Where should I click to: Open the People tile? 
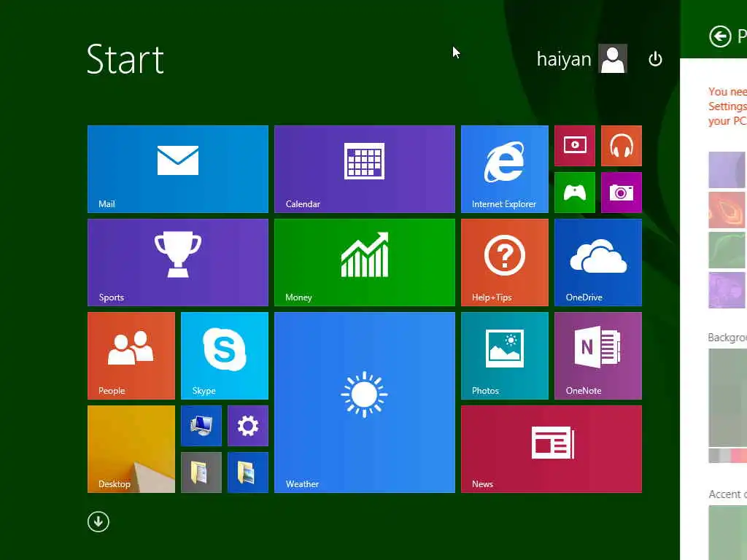pyautogui.click(x=131, y=356)
